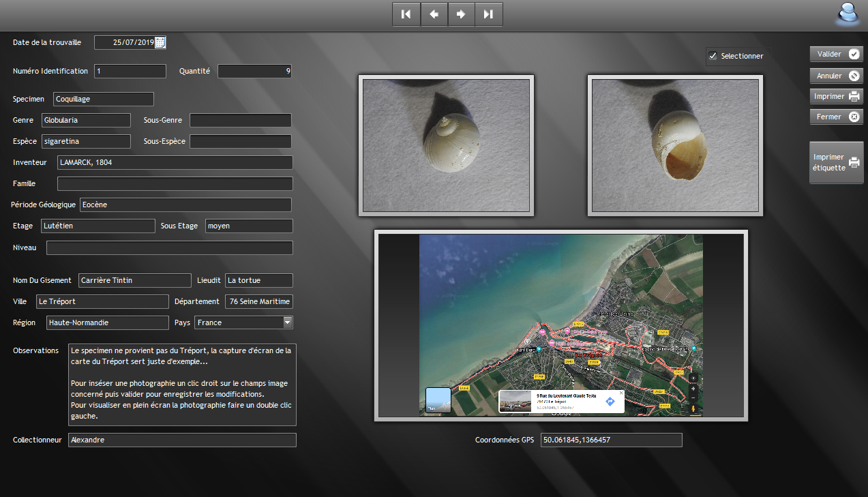This screenshot has width=868, height=497.
Task: Select the Coordonnées GPS input field
Action: pyautogui.click(x=611, y=440)
